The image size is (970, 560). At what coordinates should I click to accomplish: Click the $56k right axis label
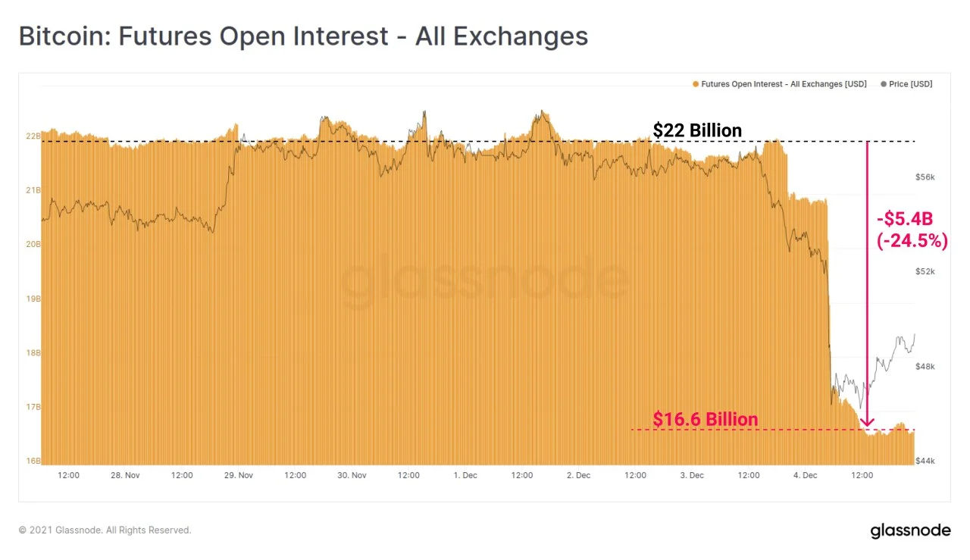925,177
